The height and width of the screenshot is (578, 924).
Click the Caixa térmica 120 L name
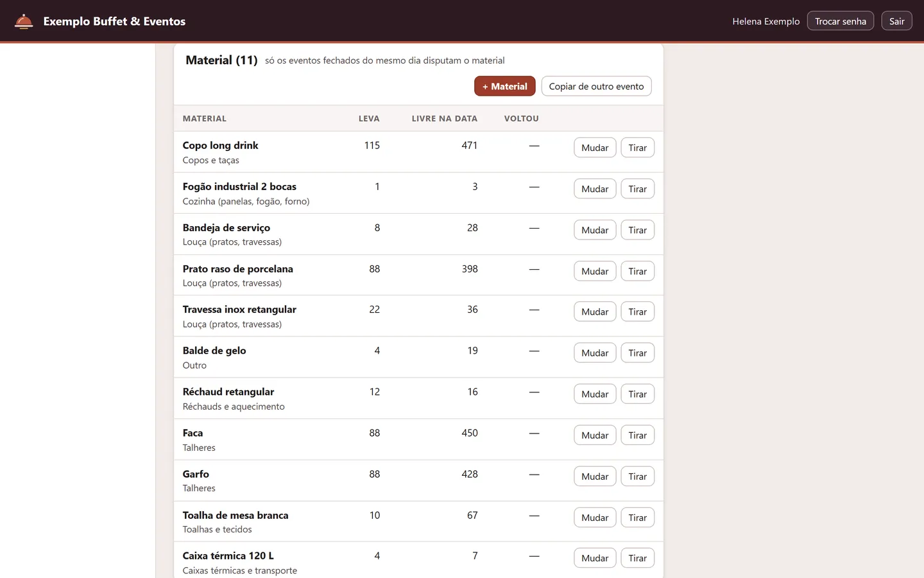(x=228, y=556)
